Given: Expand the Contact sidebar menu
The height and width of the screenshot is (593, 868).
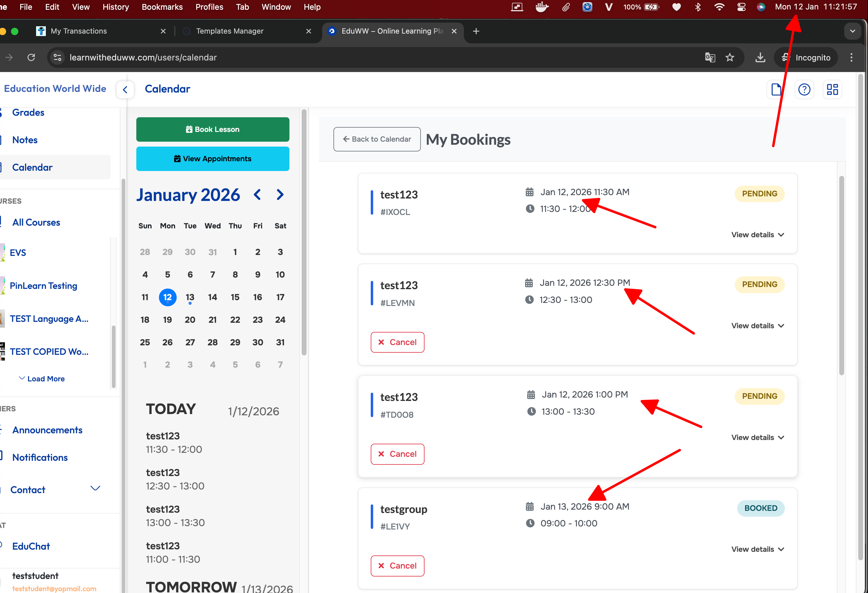Looking at the screenshot, I should tap(95, 489).
